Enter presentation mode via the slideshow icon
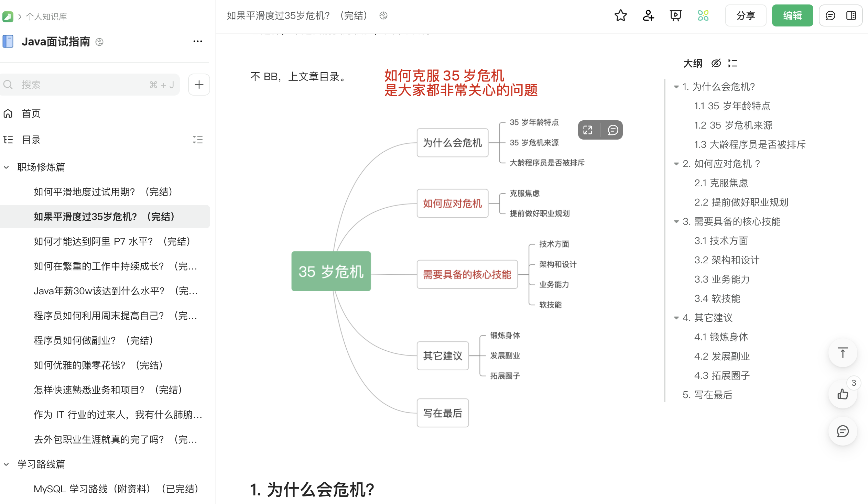The image size is (868, 504). (675, 15)
